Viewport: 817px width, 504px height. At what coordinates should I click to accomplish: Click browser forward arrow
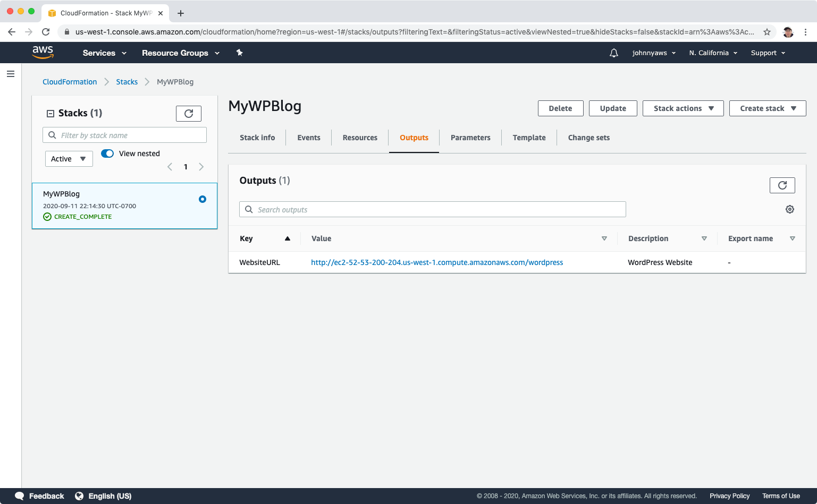click(x=29, y=32)
